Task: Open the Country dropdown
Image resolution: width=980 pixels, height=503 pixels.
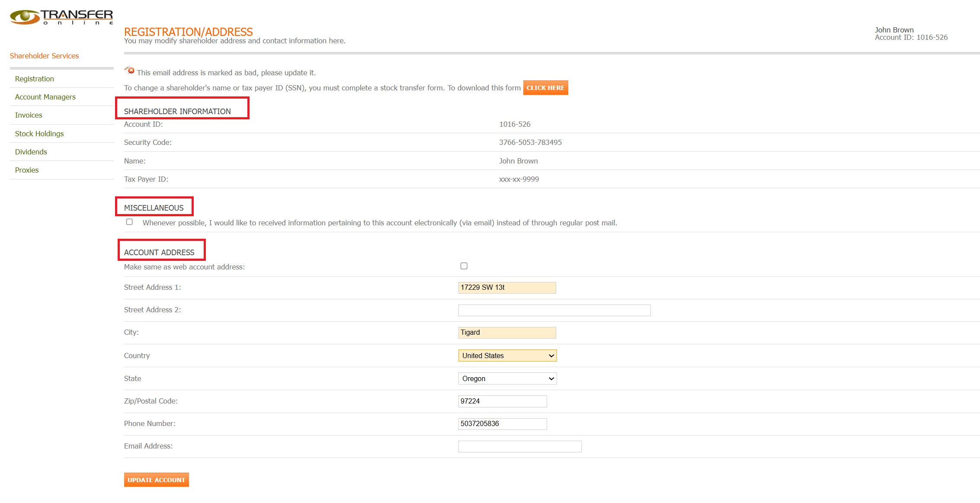Action: (x=507, y=356)
